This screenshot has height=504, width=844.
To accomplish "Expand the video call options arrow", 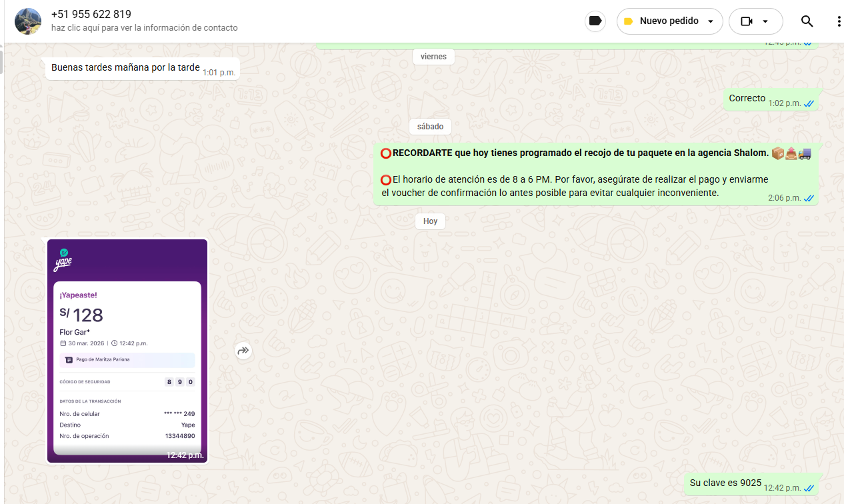I will coord(765,21).
